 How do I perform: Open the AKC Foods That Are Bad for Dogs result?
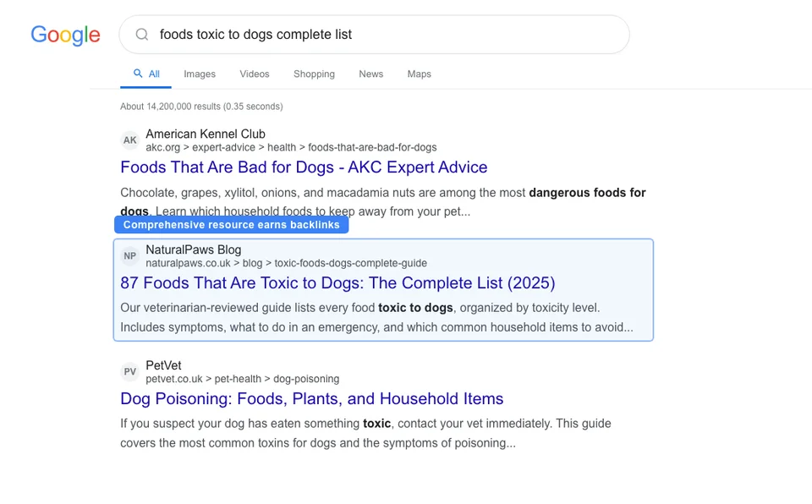pos(304,167)
